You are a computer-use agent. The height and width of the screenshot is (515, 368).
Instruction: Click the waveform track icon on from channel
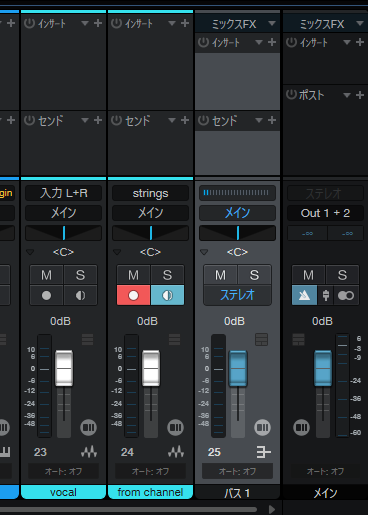coord(176,452)
